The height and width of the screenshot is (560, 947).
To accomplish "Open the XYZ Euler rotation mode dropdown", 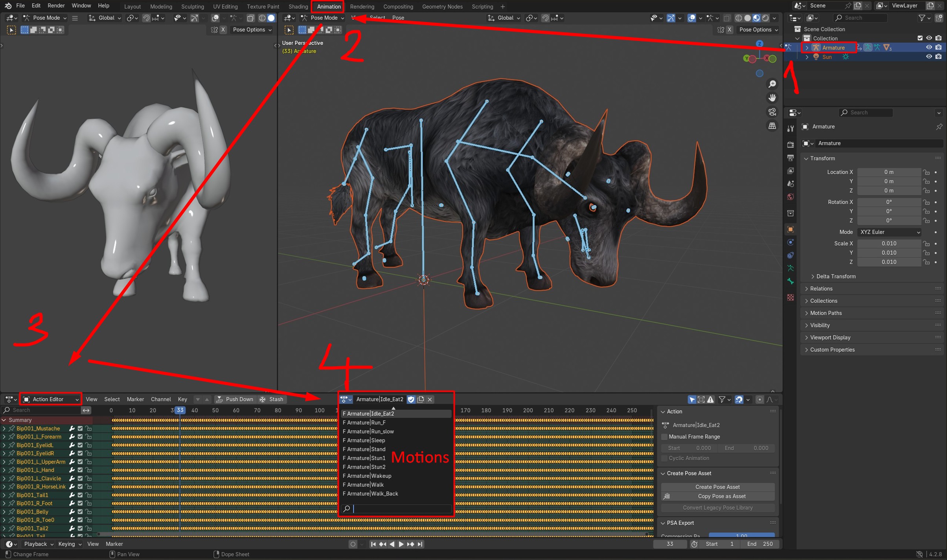I will (890, 232).
